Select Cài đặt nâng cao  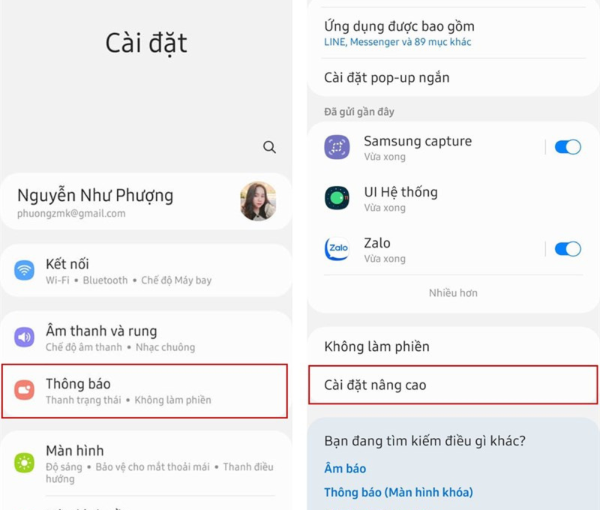pyautogui.click(x=453, y=385)
